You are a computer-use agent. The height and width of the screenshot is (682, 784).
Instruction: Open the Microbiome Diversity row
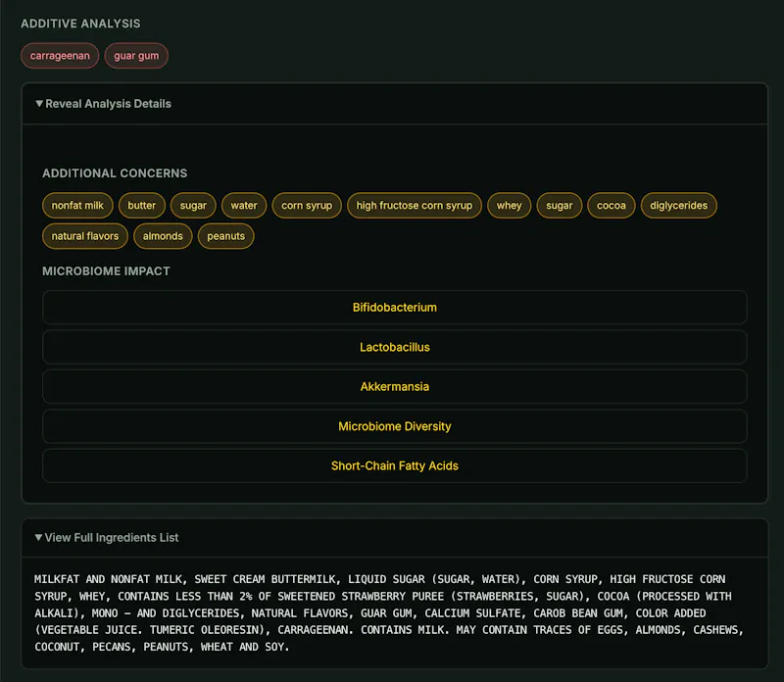click(395, 426)
